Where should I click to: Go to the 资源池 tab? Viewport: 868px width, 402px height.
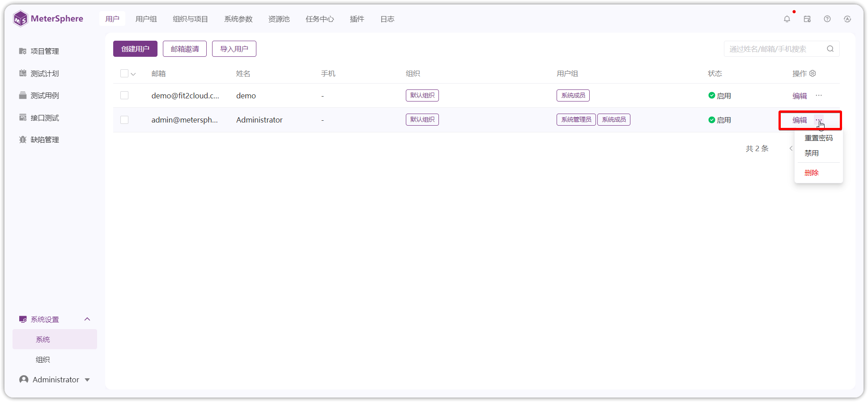pos(279,19)
